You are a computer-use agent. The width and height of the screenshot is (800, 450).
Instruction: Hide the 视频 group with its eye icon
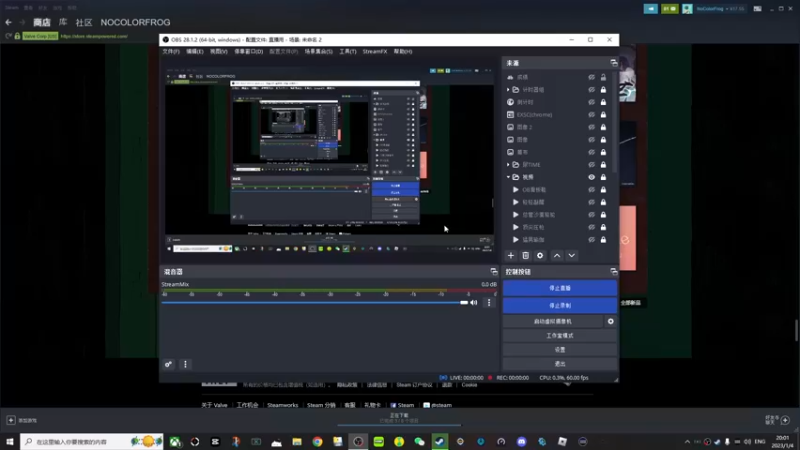(591, 177)
